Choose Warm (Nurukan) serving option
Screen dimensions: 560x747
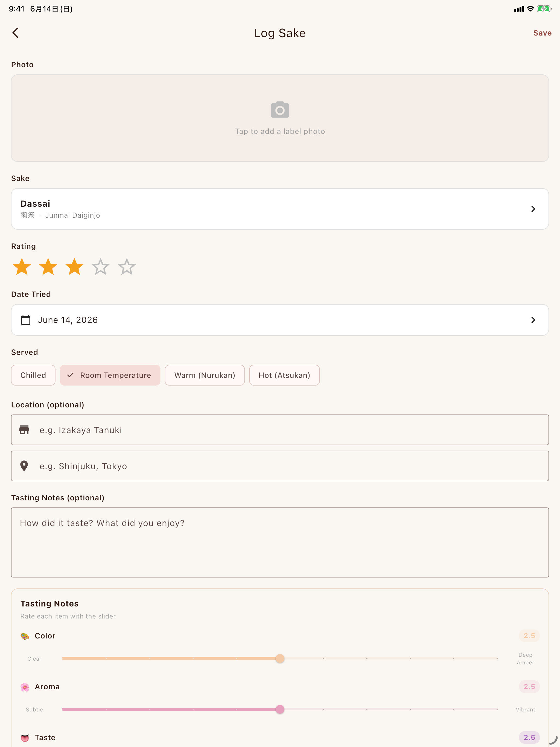[x=205, y=375]
